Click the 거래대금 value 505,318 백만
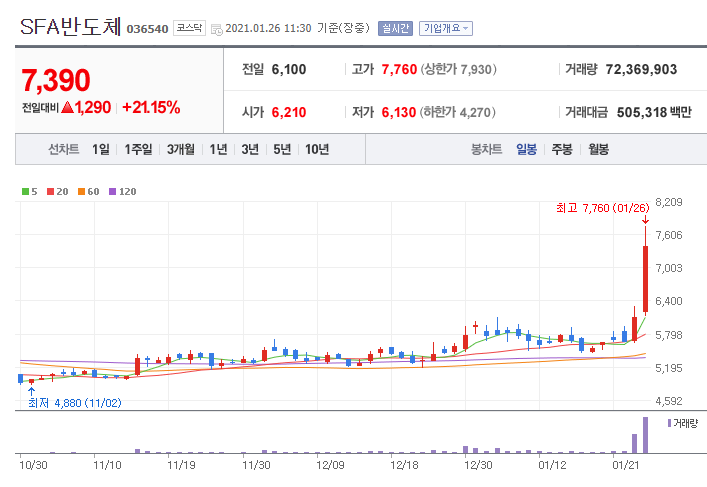Screen dimensions: 707x487 654,112
